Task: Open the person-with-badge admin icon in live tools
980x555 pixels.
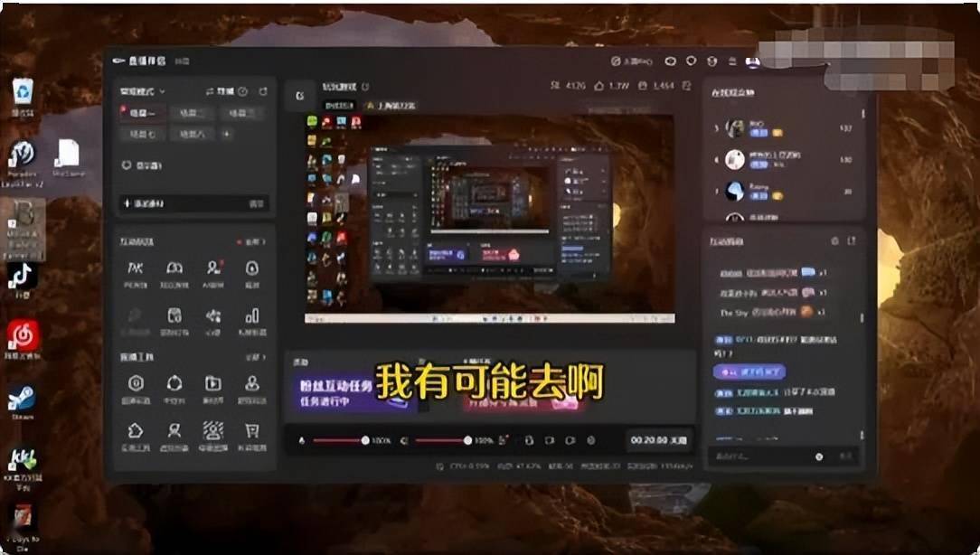Action: (252, 389)
